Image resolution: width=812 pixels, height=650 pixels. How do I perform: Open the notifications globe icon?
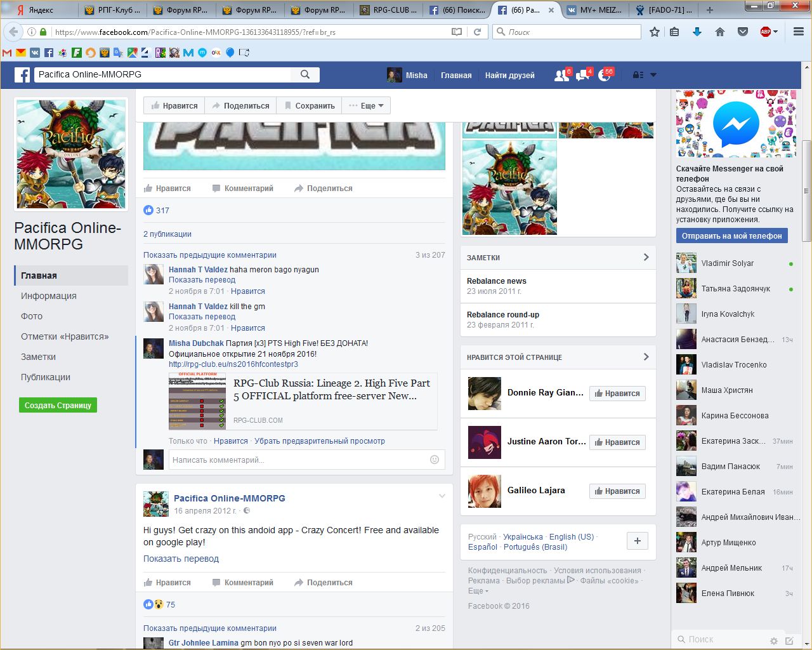click(x=604, y=75)
